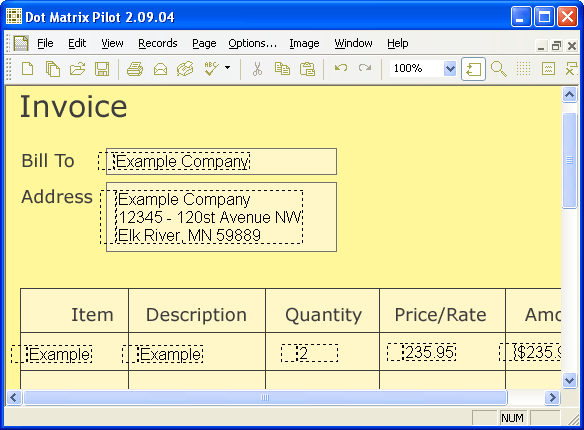Image resolution: width=584 pixels, height=430 pixels.
Task: Expand the 100% zoom dropdown
Action: point(450,69)
